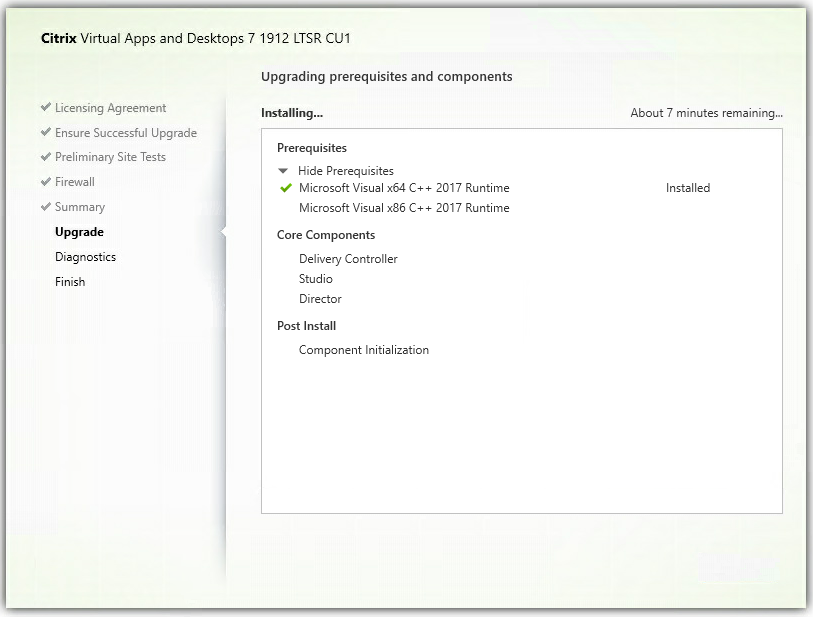
Task: Click the Hide Prerequisites label
Action: tap(346, 171)
